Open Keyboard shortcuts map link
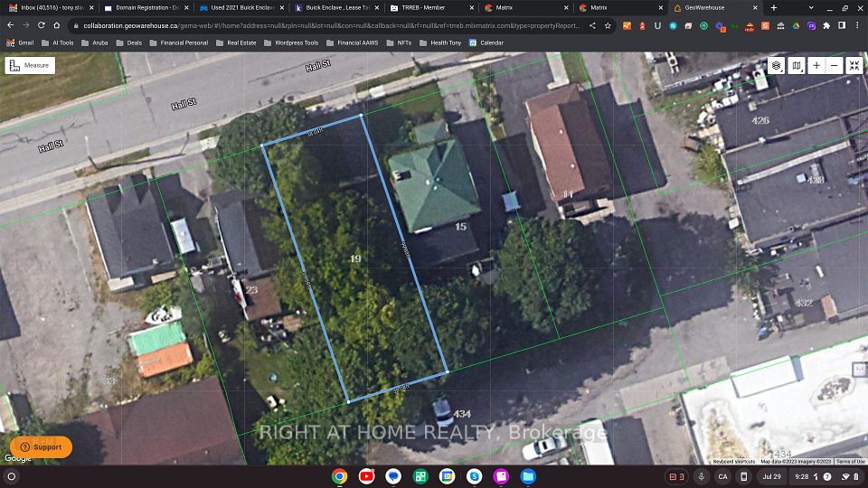This screenshot has height=488, width=868. 733,462
